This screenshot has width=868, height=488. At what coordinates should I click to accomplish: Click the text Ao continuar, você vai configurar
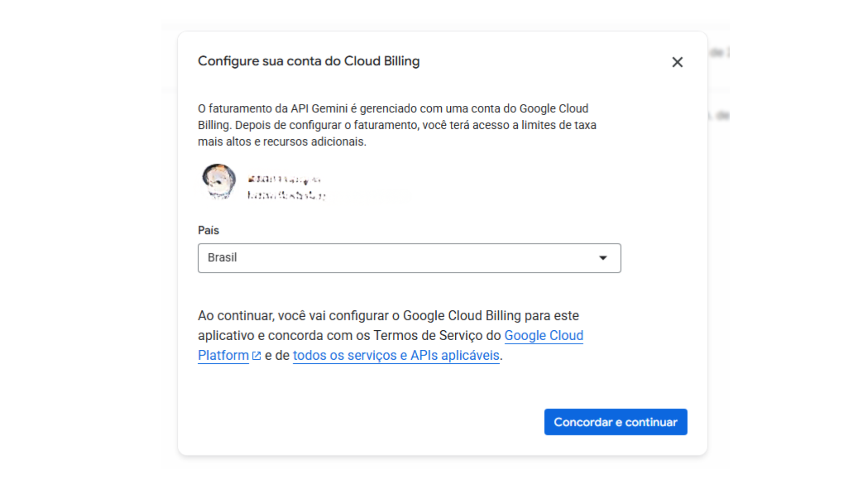pyautogui.click(x=293, y=316)
